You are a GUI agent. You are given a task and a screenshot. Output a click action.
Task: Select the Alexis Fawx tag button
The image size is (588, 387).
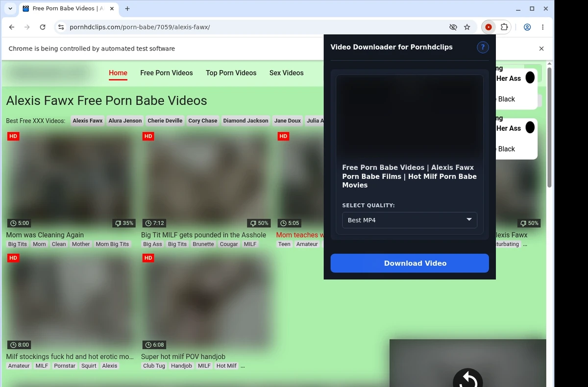click(x=88, y=121)
